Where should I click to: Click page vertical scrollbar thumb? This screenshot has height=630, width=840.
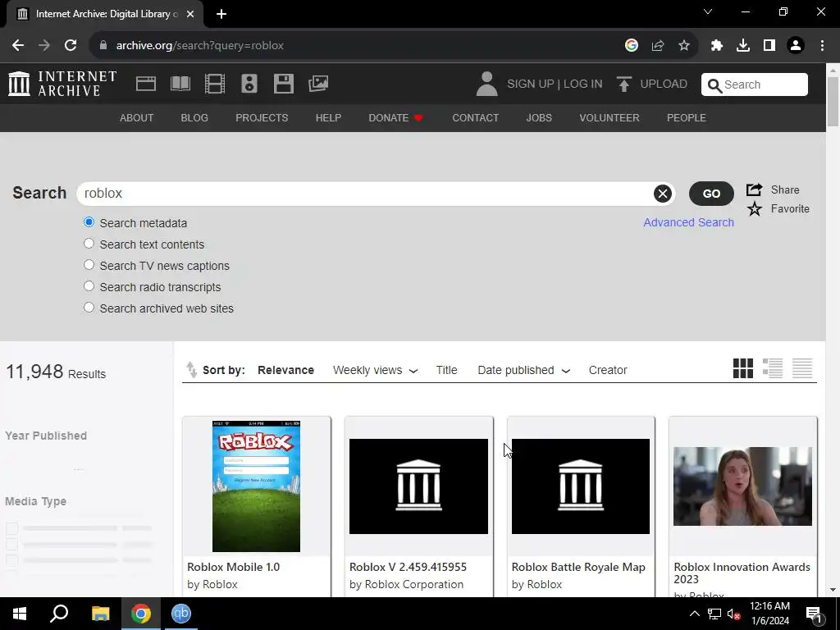pyautogui.click(x=833, y=103)
